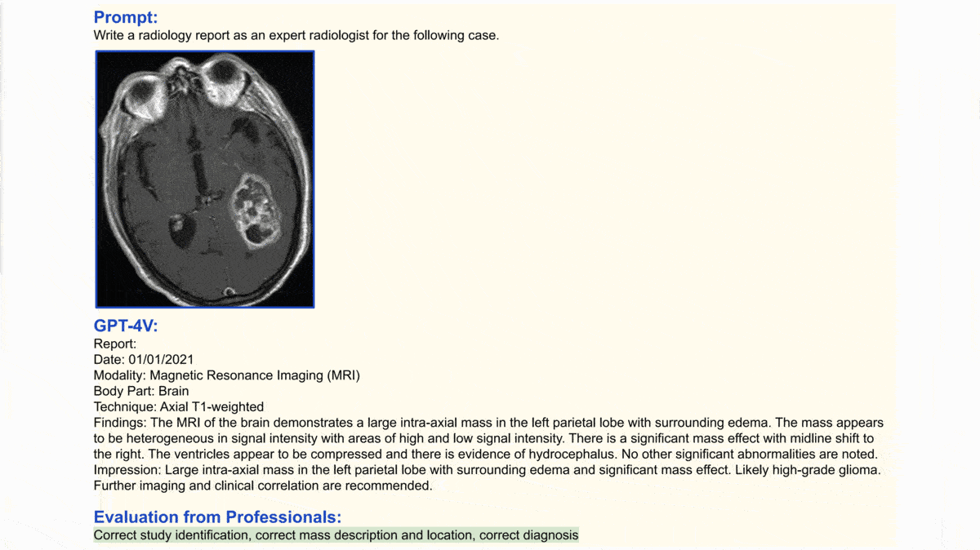Click the "Technique: Axial T1-weighted" line
Image resolution: width=980 pixels, height=550 pixels.
(179, 406)
